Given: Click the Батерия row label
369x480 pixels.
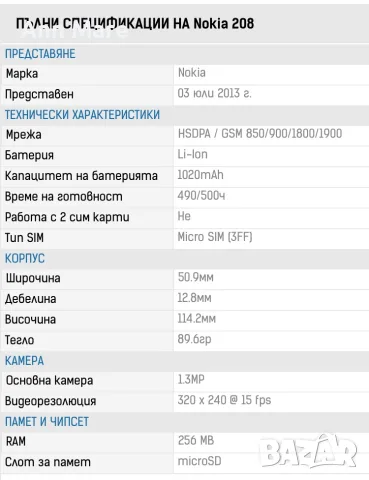Looking at the screenshot, I should tap(29, 155).
